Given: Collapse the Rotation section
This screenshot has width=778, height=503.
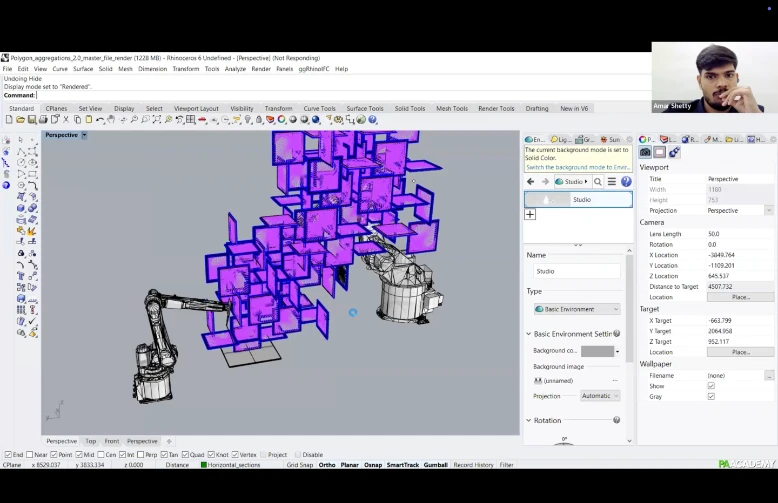Looking at the screenshot, I should [x=529, y=421].
